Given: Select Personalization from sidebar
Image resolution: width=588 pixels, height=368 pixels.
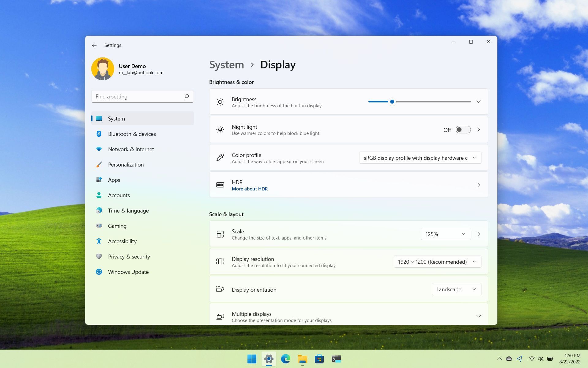Looking at the screenshot, I should pyautogui.click(x=125, y=164).
